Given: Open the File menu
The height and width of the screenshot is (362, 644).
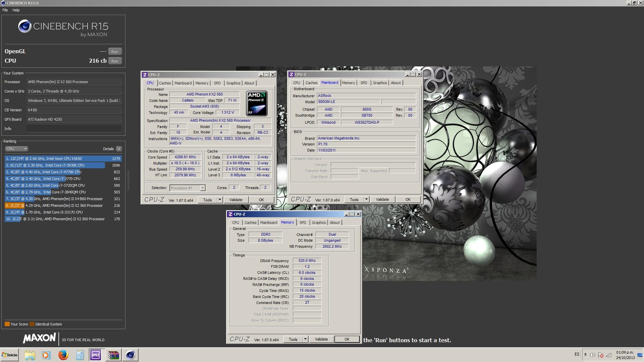Looking at the screenshot, I should [5, 10].
